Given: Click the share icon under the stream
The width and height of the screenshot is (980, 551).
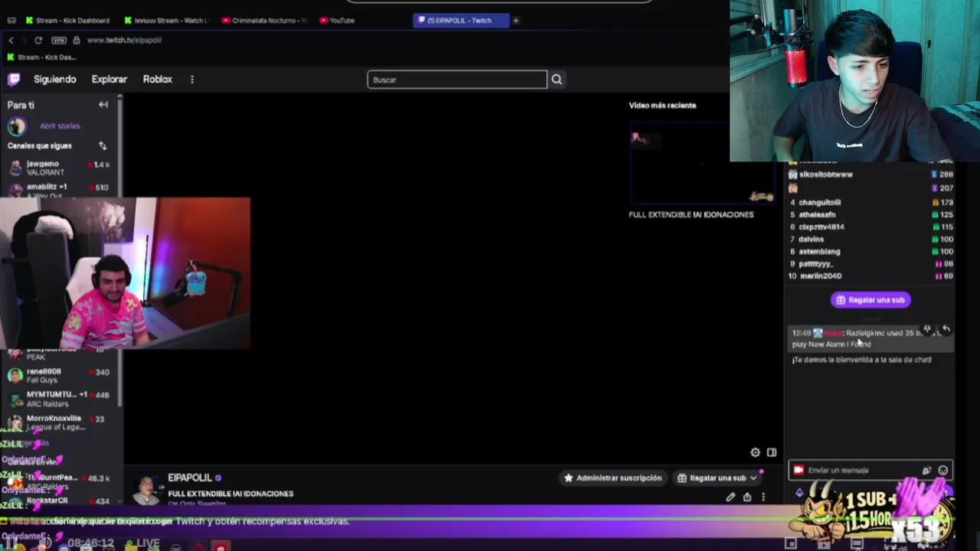Looking at the screenshot, I should tap(747, 497).
